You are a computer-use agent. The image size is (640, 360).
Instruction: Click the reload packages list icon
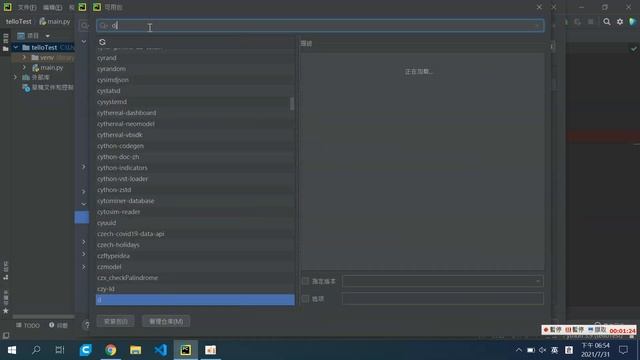pyautogui.click(x=102, y=42)
